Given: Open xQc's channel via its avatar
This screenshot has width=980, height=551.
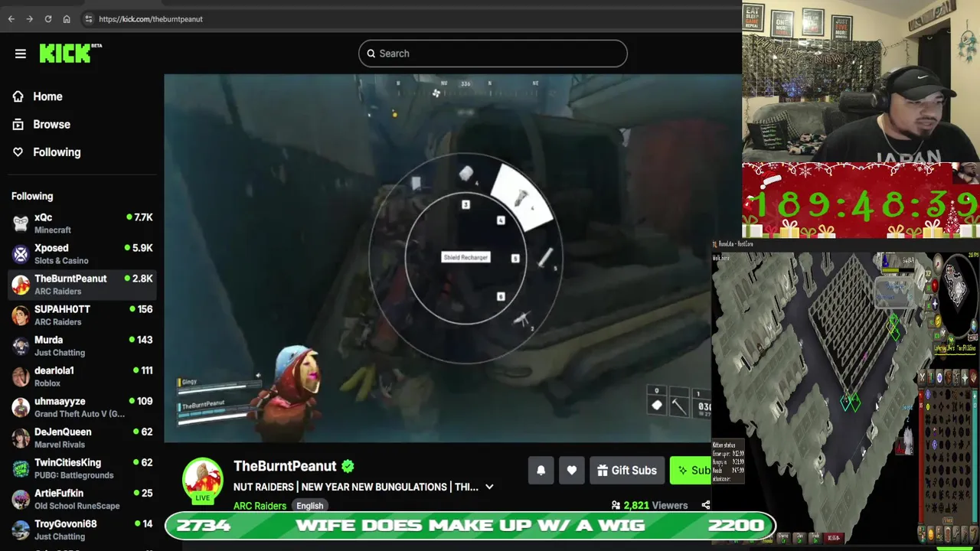Looking at the screenshot, I should (21, 223).
